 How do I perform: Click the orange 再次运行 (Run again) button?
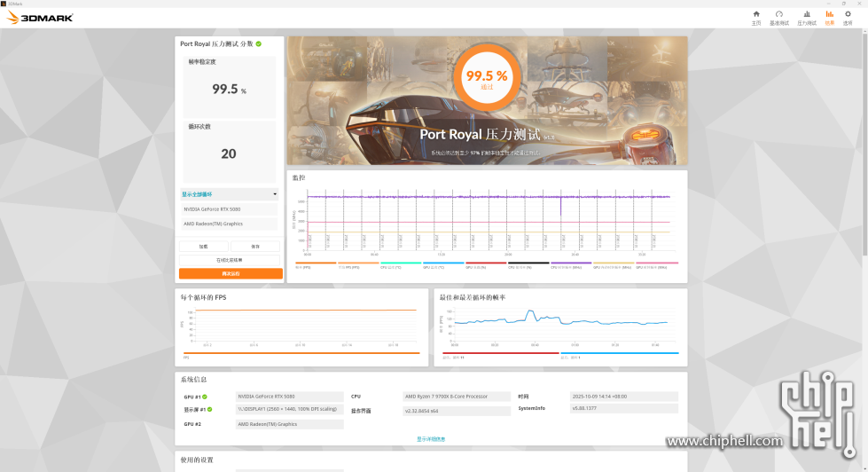pos(230,273)
